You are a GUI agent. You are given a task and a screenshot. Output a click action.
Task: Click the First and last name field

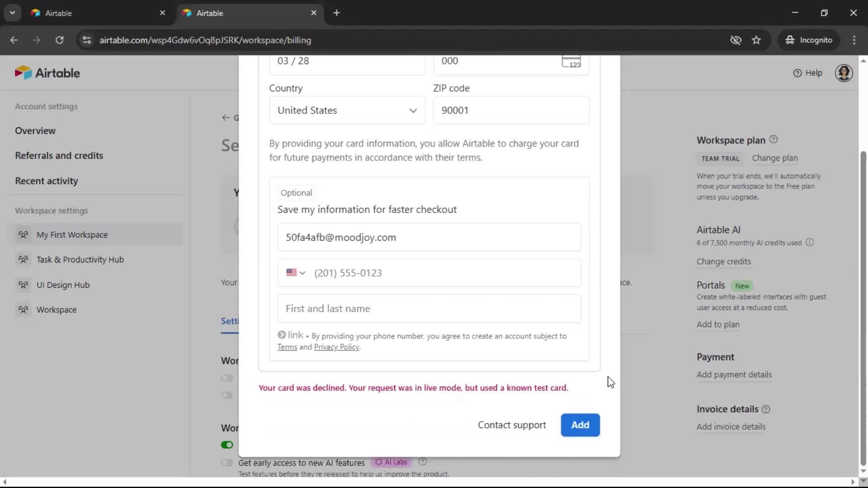pos(429,309)
